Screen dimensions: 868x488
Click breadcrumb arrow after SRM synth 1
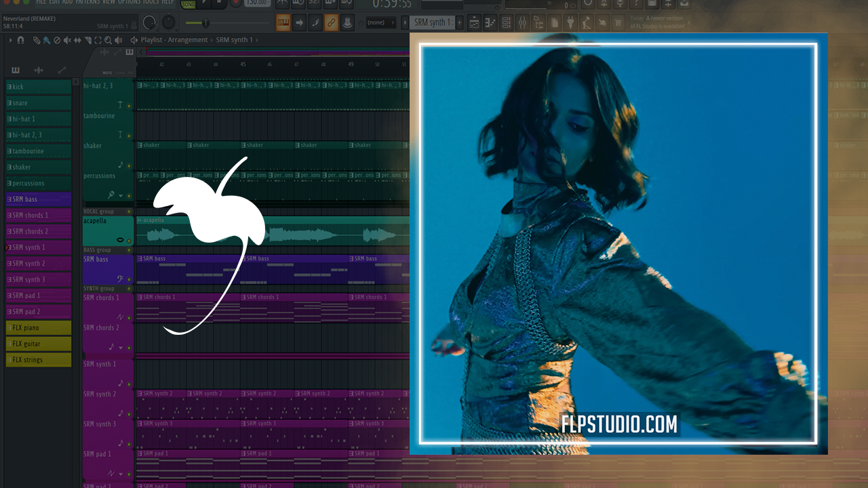257,40
